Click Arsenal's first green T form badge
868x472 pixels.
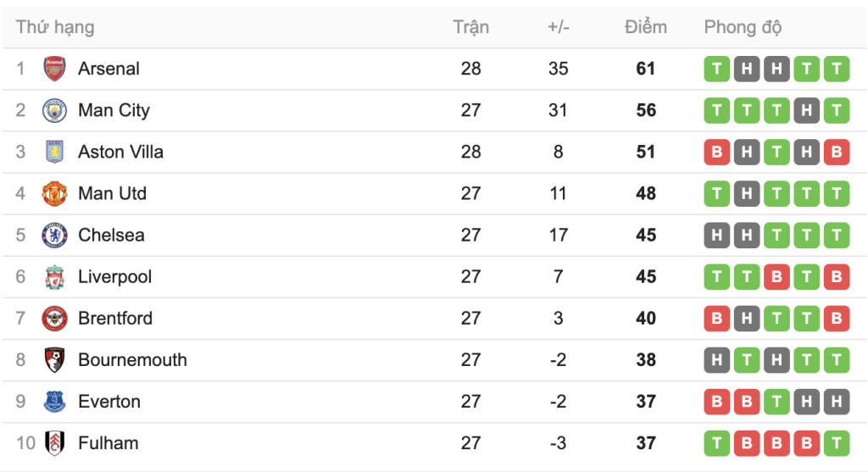[717, 69]
